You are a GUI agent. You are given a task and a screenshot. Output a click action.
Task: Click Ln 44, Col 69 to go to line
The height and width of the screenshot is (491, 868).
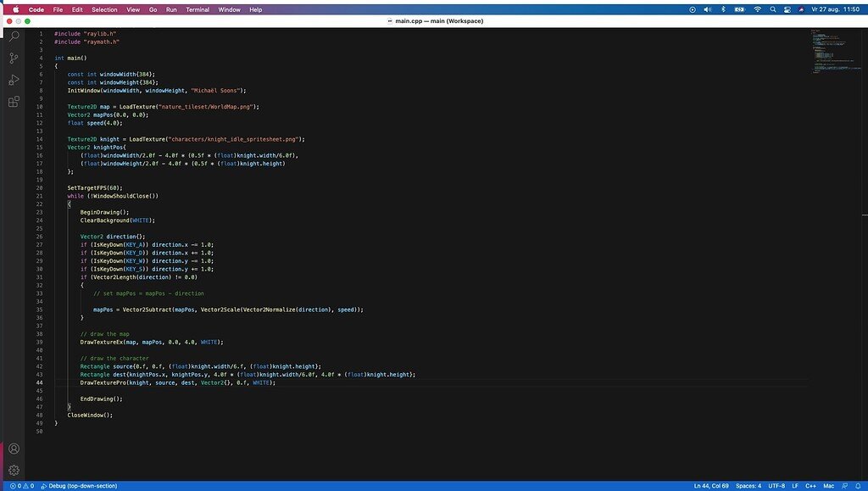click(711, 486)
